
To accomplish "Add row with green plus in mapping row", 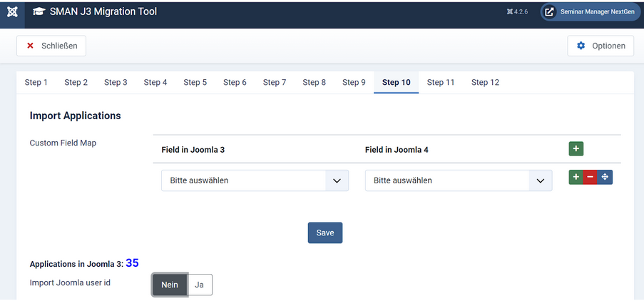I will click(x=576, y=177).
